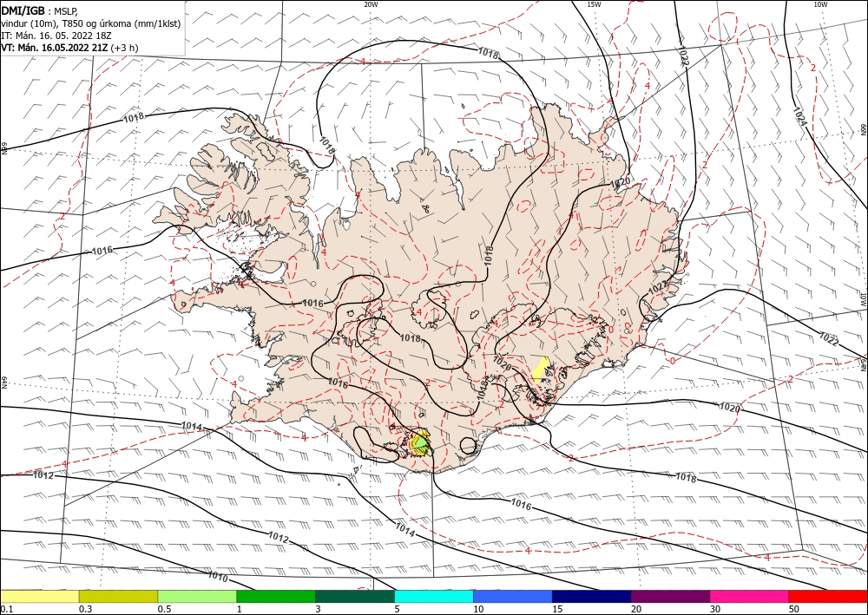Click the "20W" longitude label at top

[x=371, y=4]
